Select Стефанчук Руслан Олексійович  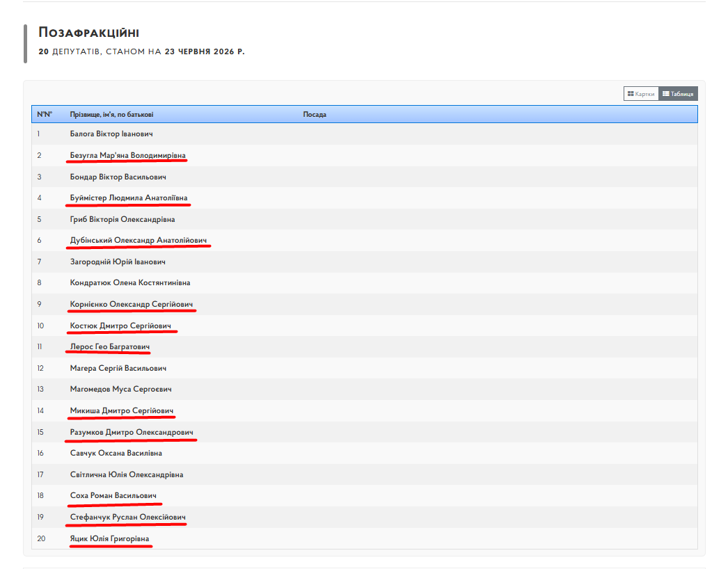pyautogui.click(x=127, y=517)
